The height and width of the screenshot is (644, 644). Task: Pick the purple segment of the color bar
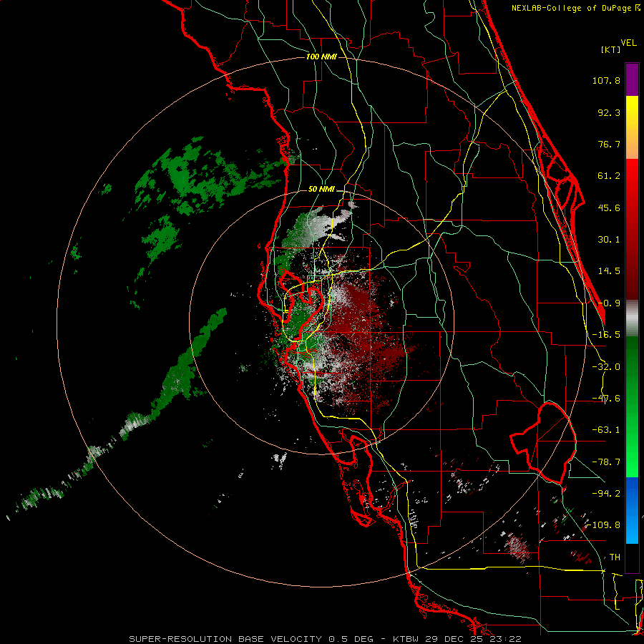pos(632,79)
